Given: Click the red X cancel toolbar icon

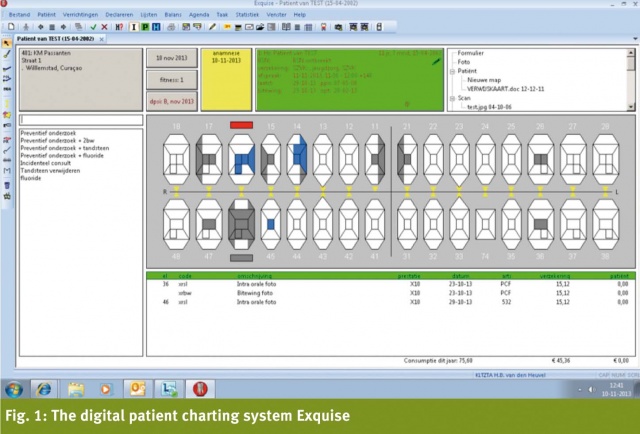Looking at the screenshot, I should [x=104, y=27].
